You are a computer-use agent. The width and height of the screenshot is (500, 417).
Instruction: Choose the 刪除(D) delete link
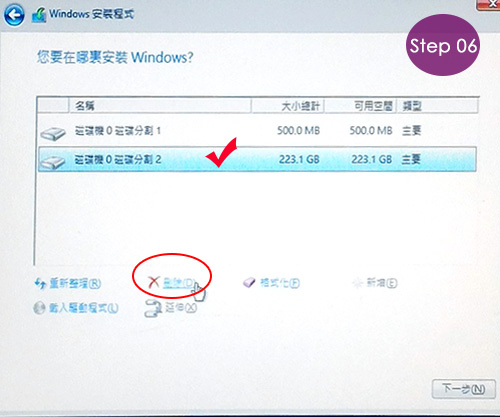(x=178, y=283)
